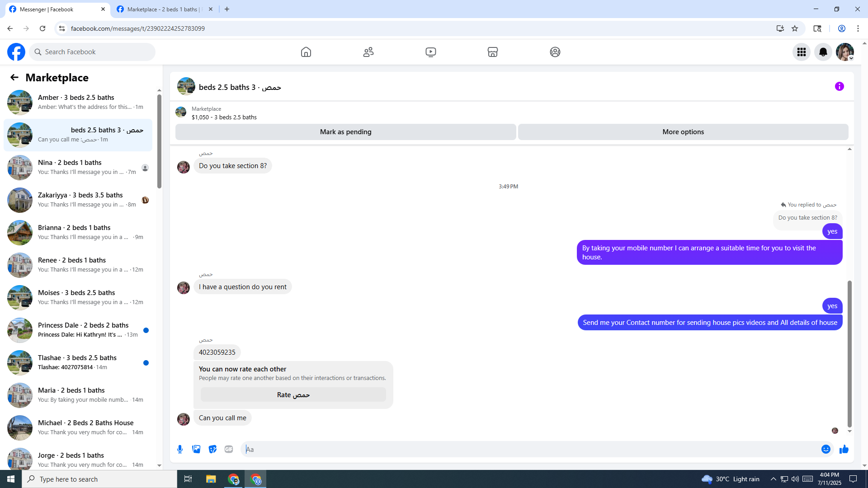Rate the buyer button
The width and height of the screenshot is (868, 488).
click(x=293, y=395)
